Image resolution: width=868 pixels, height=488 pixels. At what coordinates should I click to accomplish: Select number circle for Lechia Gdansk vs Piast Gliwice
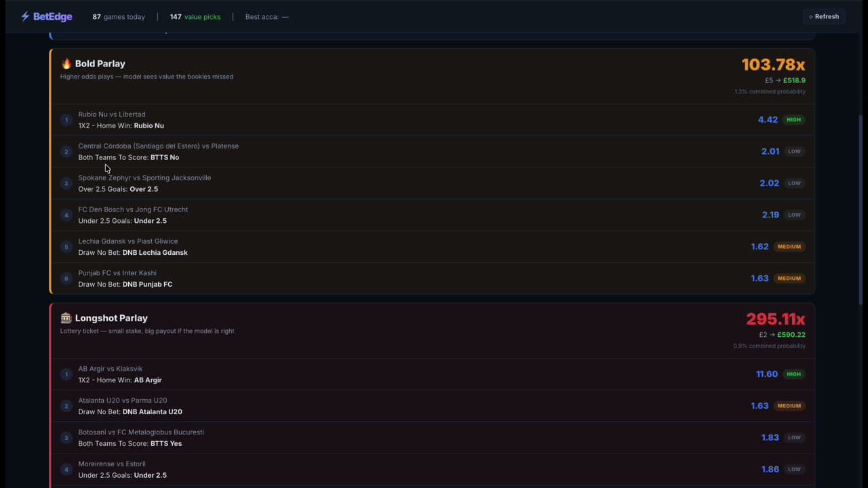coord(66,247)
